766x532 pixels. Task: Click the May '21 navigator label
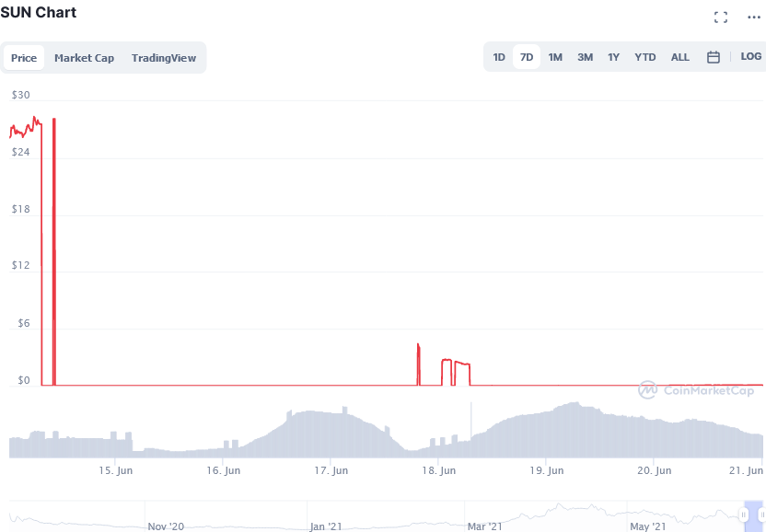tap(648, 526)
